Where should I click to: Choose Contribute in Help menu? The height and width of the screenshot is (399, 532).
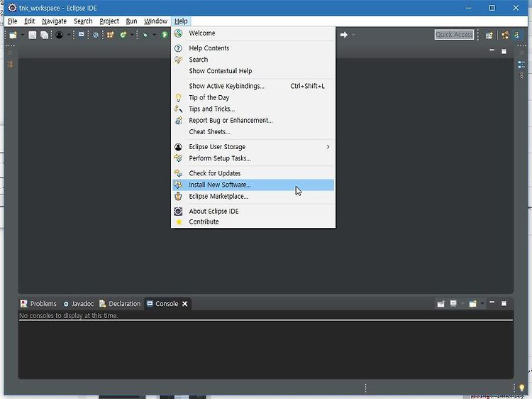pyautogui.click(x=253, y=222)
